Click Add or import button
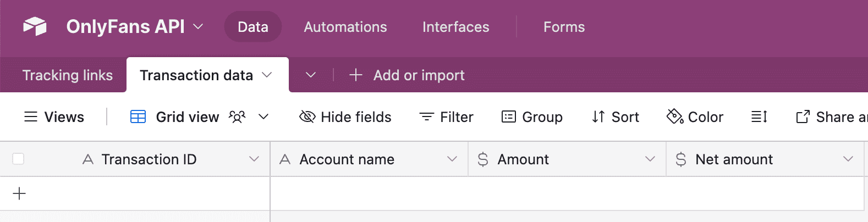Viewport: 868px width, 222px height. pos(407,75)
